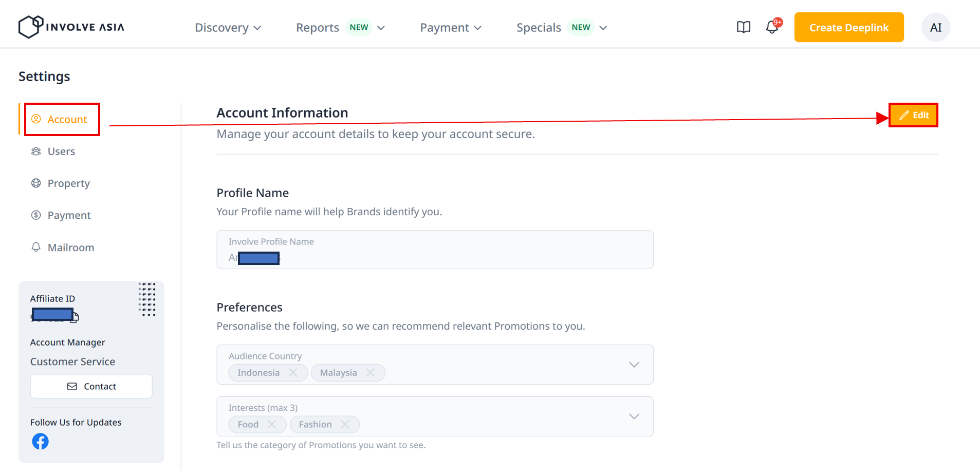980x476 pixels.
Task: Click Edit account information
Action: [914, 115]
